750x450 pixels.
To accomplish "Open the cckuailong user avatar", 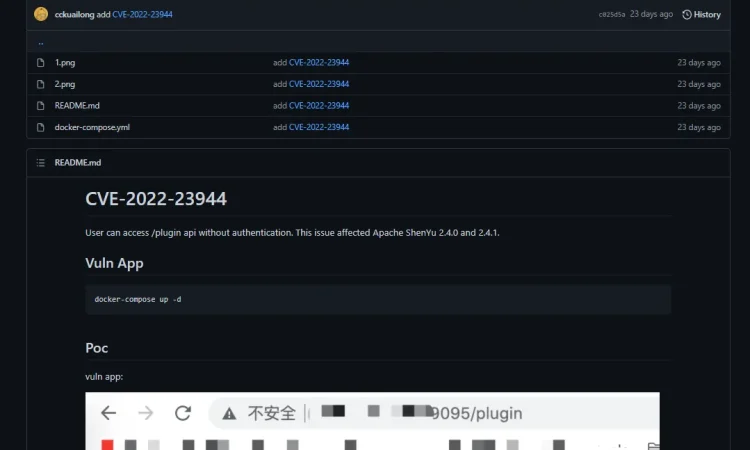I will 41,14.
